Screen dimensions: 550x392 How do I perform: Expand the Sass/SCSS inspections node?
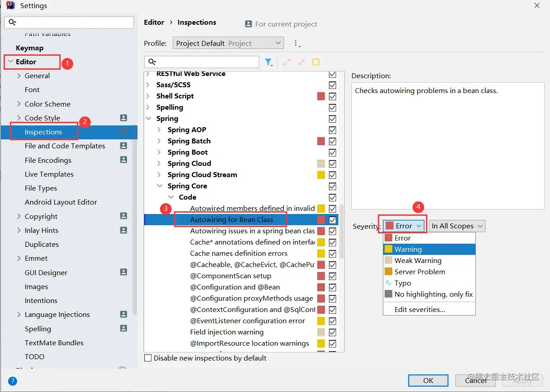coord(148,85)
